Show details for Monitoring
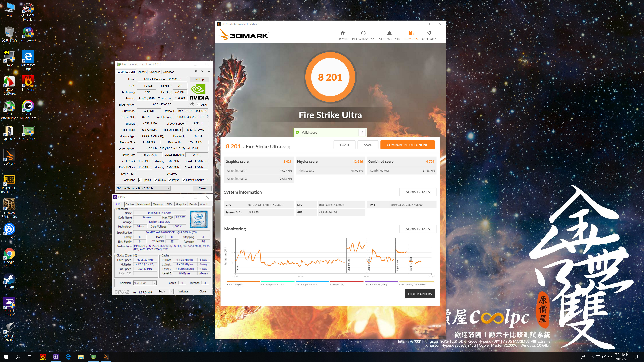This screenshot has width=644, height=362. click(418, 229)
